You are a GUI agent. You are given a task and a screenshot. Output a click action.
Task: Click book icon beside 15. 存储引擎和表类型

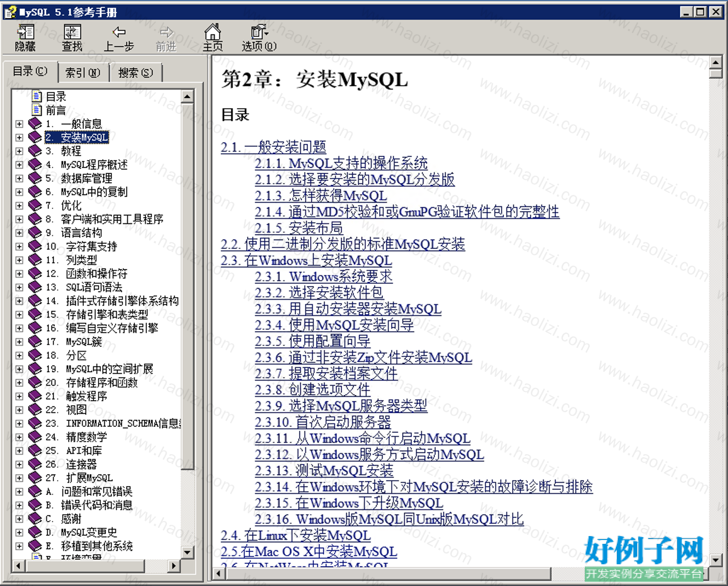click(35, 314)
